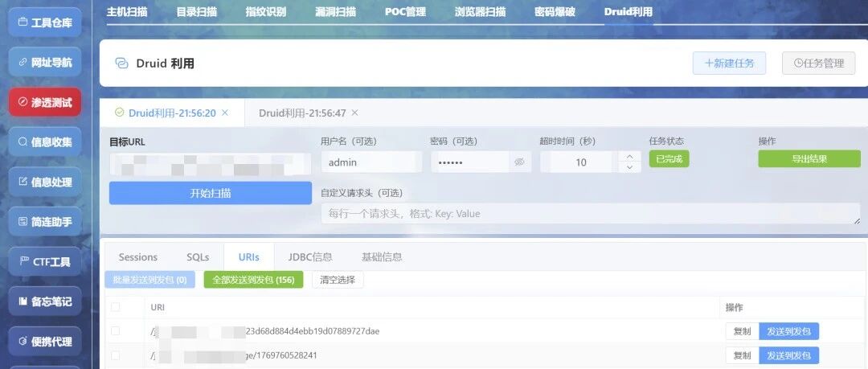This screenshot has height=369, width=868.
Task: Click the 已完成 status badge
Action: coord(669,159)
